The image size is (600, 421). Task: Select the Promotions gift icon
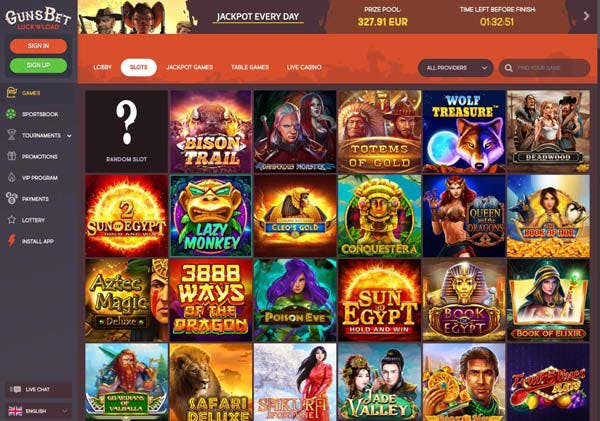point(11,156)
